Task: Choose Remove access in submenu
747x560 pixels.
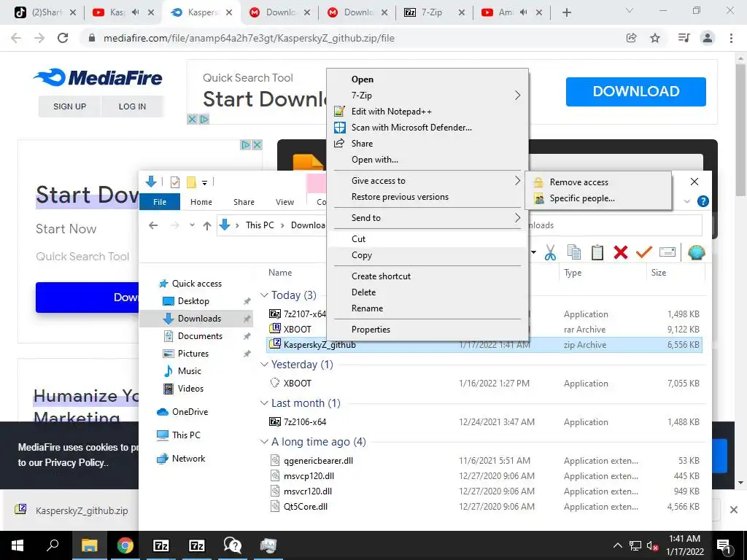Action: 598,182
